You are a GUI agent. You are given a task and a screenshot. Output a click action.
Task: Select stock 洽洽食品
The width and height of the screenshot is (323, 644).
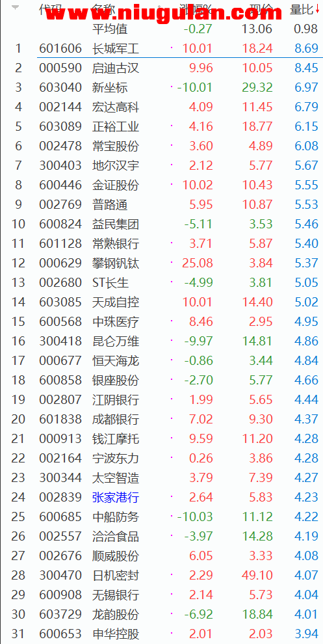[x=116, y=537]
